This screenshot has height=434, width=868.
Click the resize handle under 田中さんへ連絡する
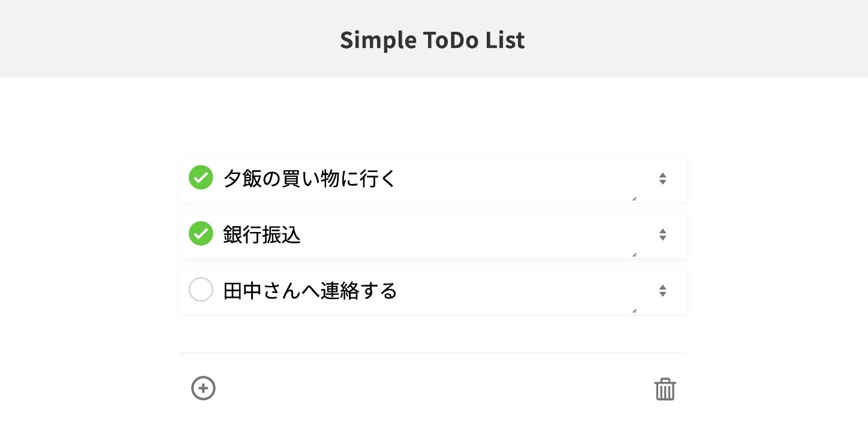pyautogui.click(x=634, y=311)
